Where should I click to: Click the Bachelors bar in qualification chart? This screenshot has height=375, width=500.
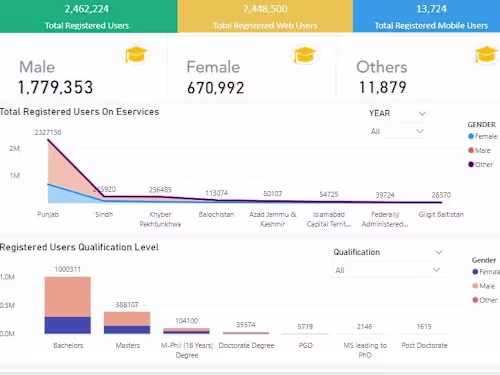pyautogui.click(x=68, y=305)
